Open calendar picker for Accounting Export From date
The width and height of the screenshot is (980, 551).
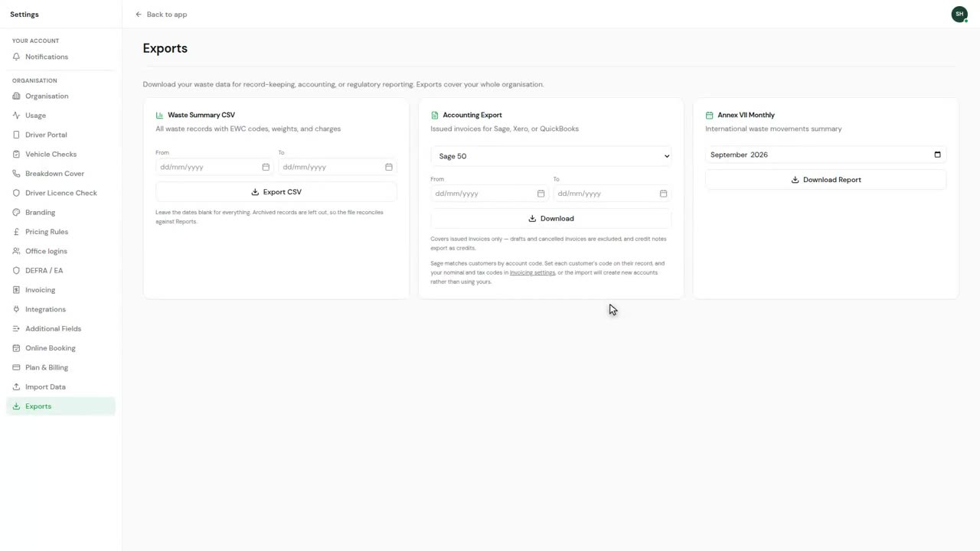(x=541, y=194)
